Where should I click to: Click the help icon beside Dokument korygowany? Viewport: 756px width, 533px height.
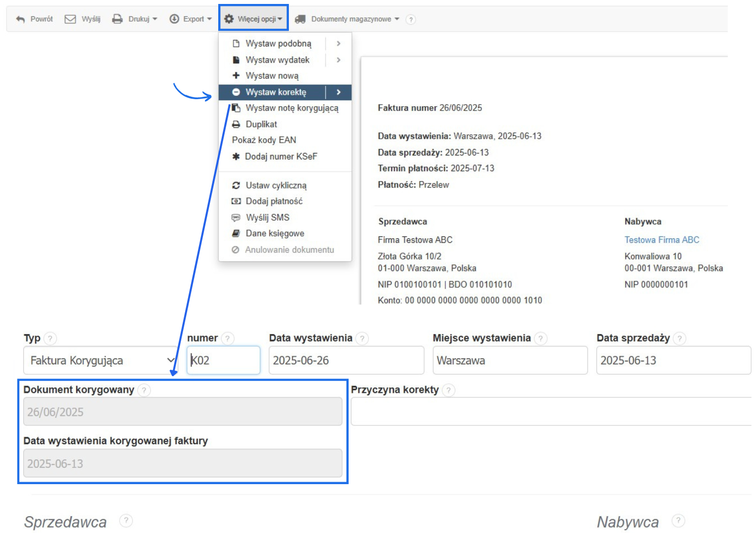coord(144,390)
